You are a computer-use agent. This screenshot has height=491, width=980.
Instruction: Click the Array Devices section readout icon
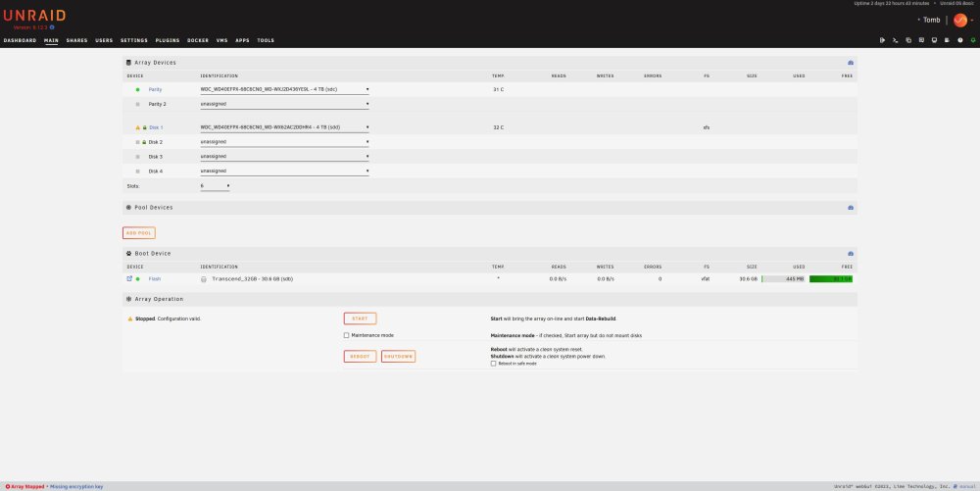click(x=850, y=63)
